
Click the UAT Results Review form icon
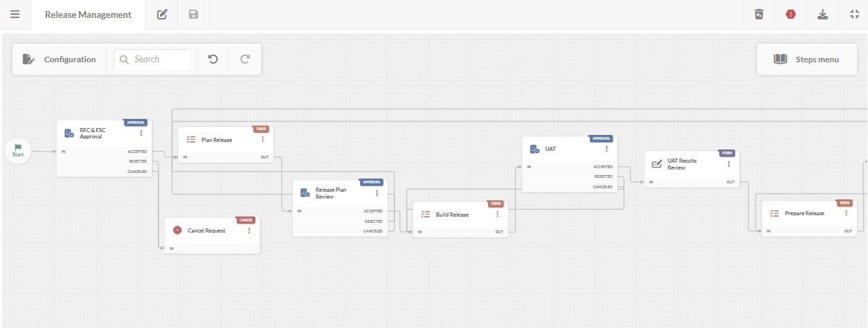(x=657, y=164)
